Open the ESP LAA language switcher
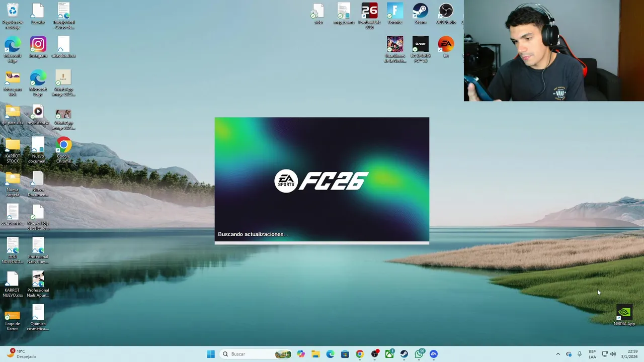The image size is (644, 362). [592, 354]
